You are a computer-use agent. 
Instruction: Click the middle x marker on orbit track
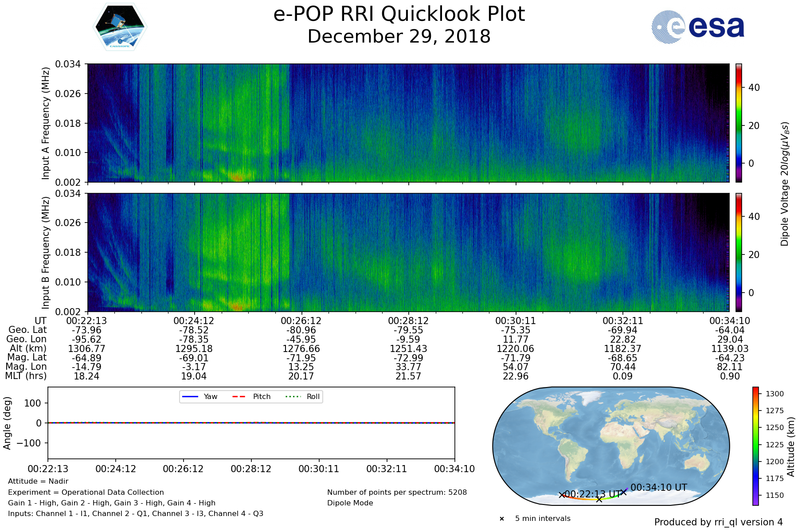point(599,500)
